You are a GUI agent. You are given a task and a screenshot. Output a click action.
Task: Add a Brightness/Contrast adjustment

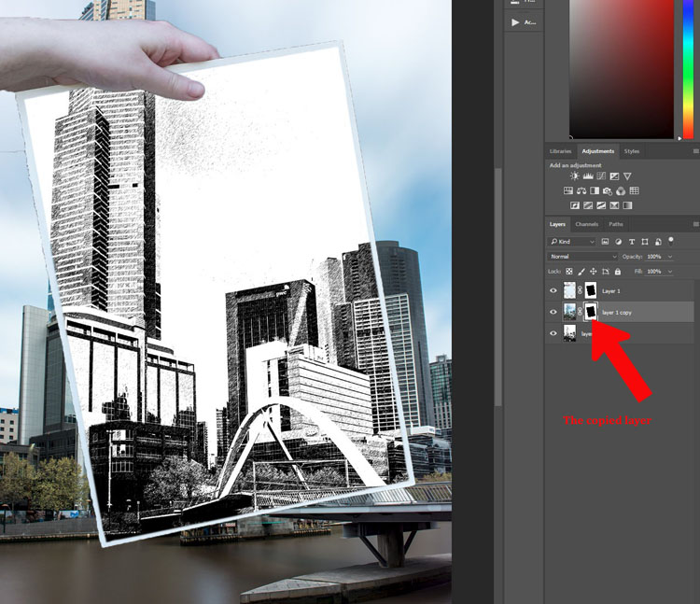click(x=575, y=176)
